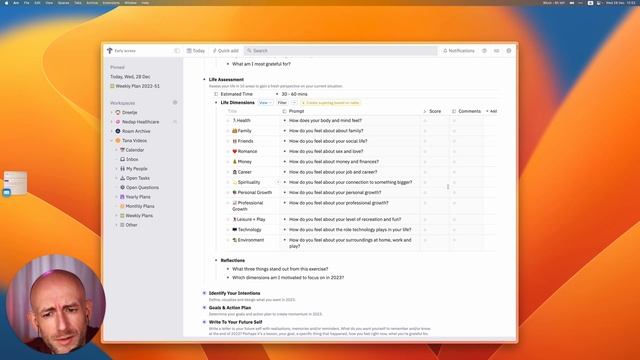Click the Prompt column header
The width and height of the screenshot is (640, 360).
click(x=296, y=111)
